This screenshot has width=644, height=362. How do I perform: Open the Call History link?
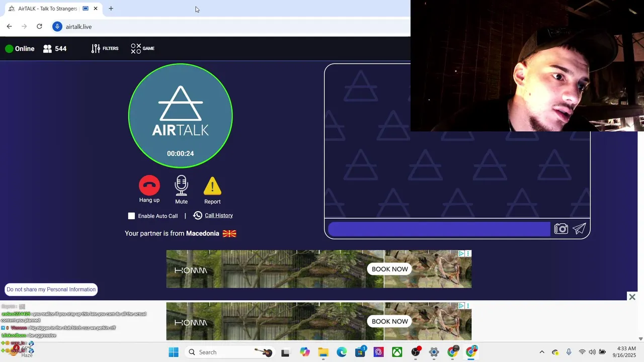pos(219,215)
